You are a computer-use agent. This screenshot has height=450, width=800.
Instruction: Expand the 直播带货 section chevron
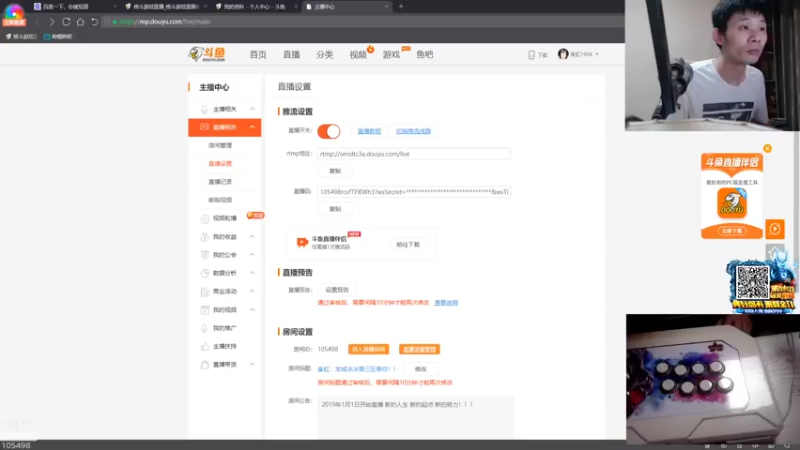point(252,365)
